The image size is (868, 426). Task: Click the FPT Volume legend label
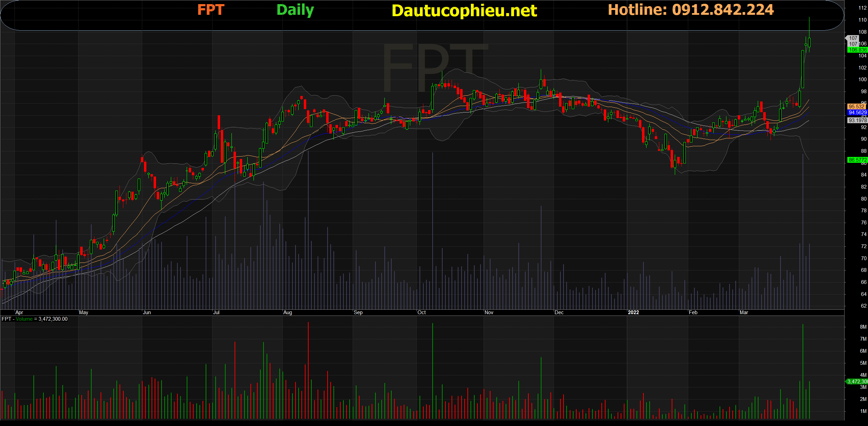[34, 319]
